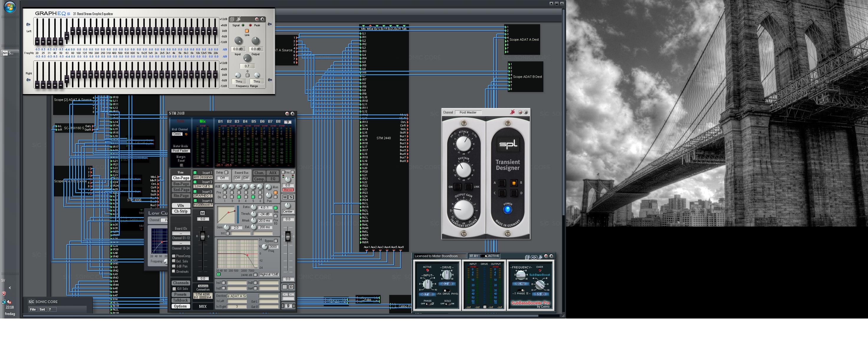Switch to the Bus-Page view
Screen dimensions: 868x348
pos(181,184)
